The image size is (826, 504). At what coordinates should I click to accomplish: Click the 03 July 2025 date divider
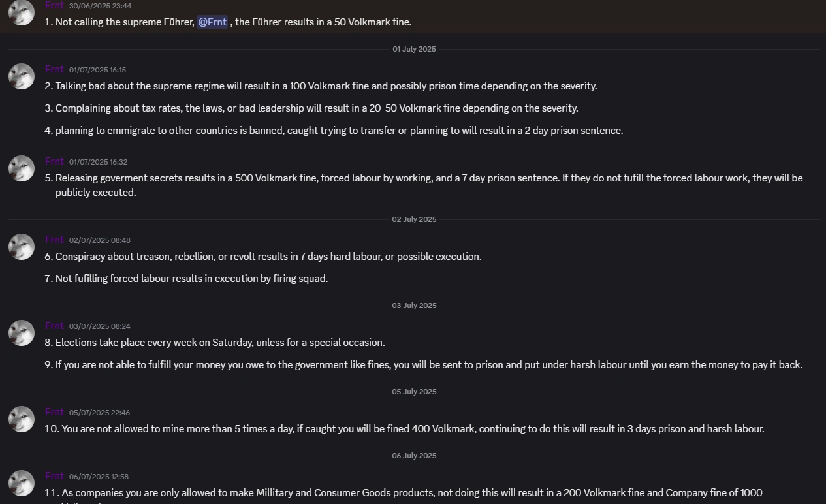[414, 306]
